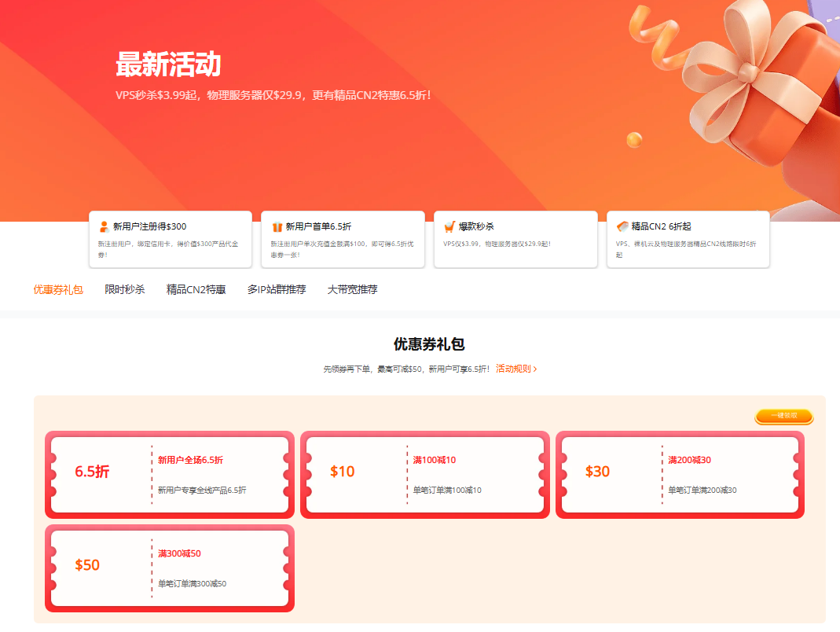Click the ticket icon beside 精品CN2 6折起
Screen dimensions: 840x632
622,226
